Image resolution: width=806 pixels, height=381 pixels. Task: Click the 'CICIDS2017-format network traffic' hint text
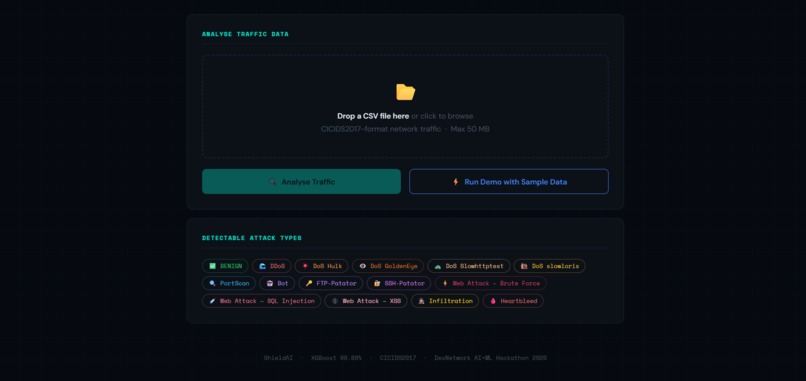[381, 129]
